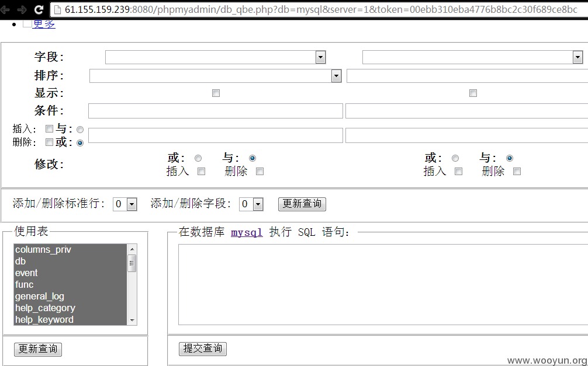Check 删除 in second 修改 column

click(517, 172)
